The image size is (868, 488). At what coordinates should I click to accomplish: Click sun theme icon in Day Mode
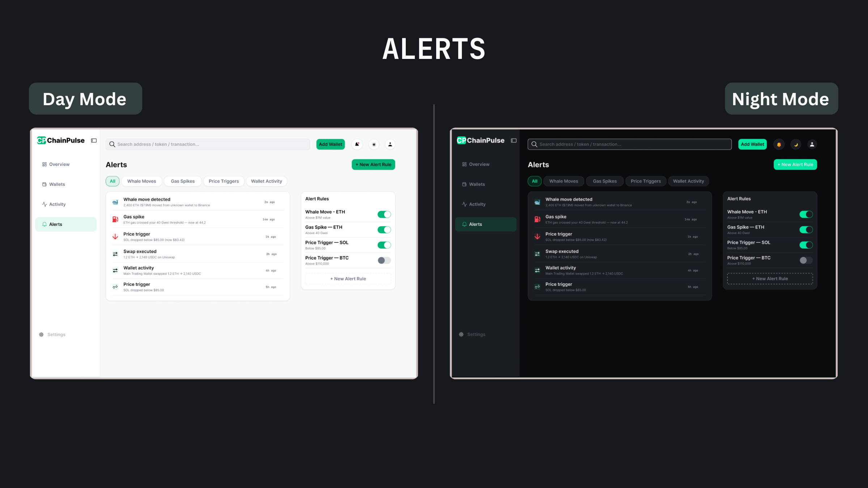click(x=374, y=144)
